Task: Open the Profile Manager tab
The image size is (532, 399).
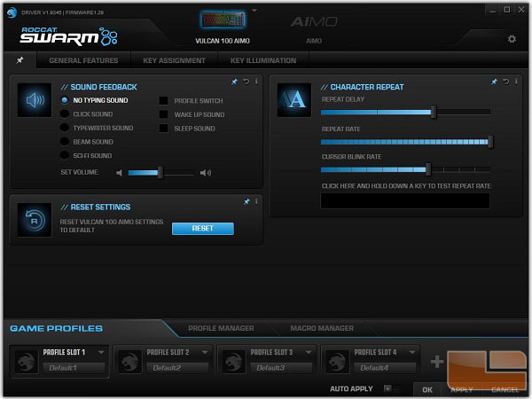Action: click(221, 328)
